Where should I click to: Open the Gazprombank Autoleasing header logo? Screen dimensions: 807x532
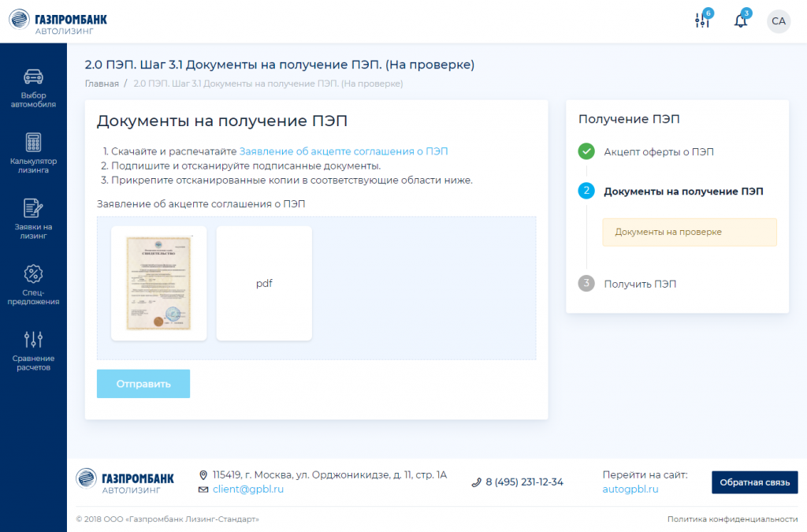coord(58,21)
